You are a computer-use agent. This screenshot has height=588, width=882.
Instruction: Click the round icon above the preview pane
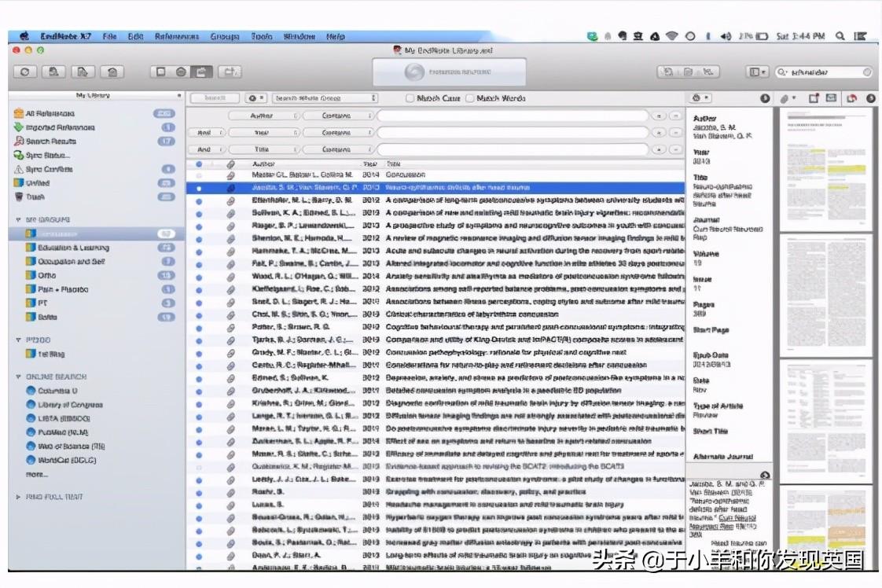coord(765,476)
